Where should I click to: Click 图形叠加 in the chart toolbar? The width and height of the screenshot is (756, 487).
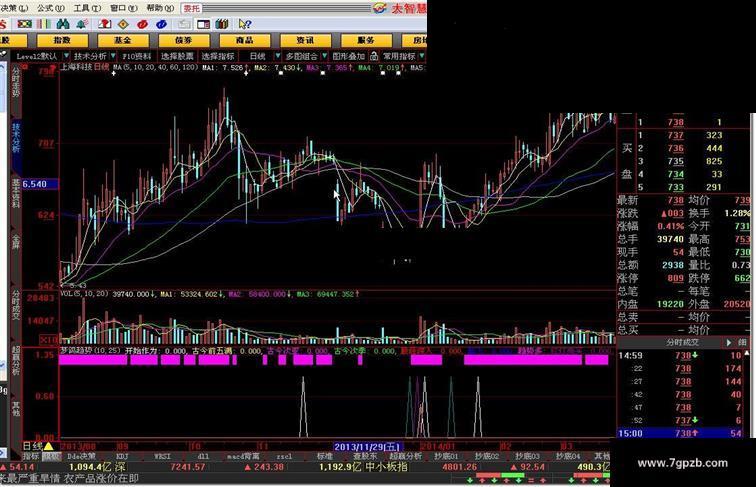[348, 56]
